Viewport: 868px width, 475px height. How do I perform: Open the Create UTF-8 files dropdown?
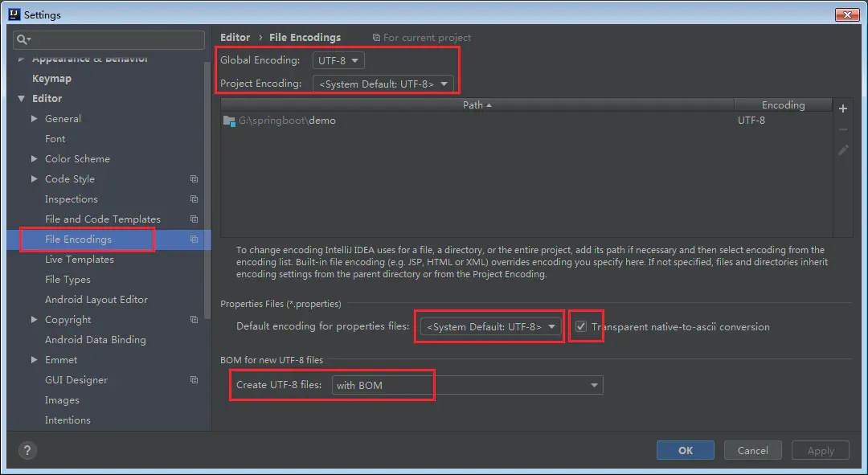(467, 386)
